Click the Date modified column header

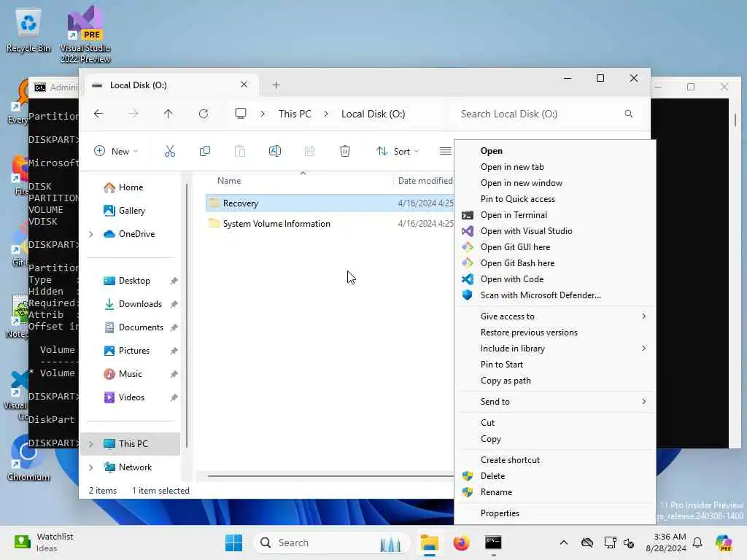pyautogui.click(x=424, y=181)
